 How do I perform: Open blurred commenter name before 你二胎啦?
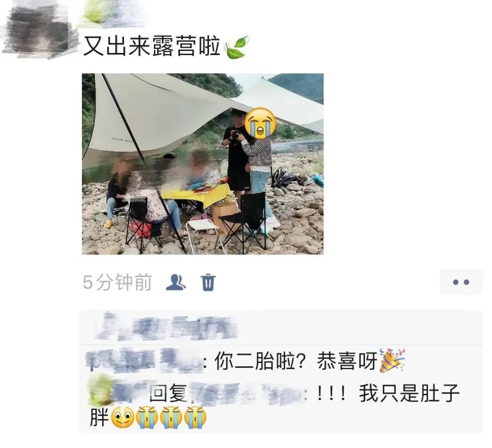(144, 361)
